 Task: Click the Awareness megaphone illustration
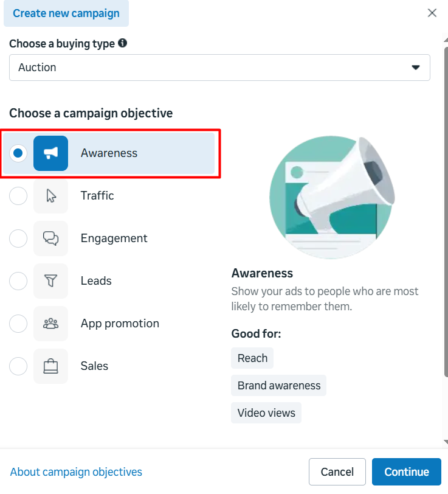[331, 198]
